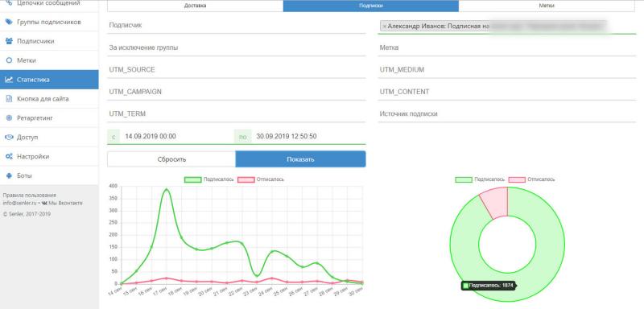Toggle the Отписалось legend above donut chart

click(x=532, y=179)
